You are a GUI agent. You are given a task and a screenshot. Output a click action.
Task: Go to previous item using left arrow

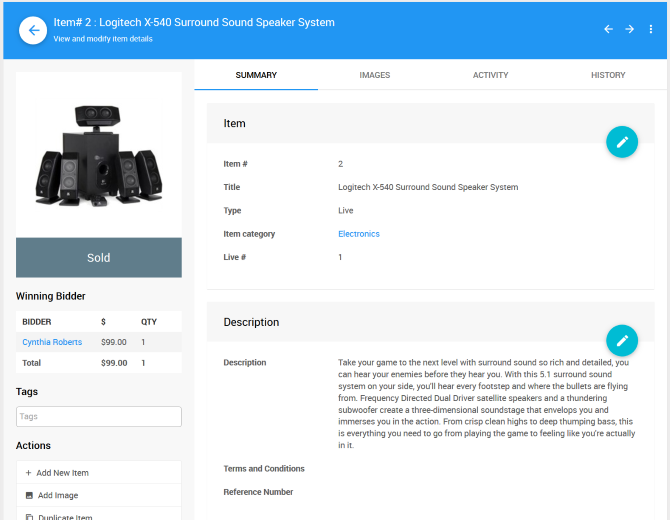[x=608, y=29]
